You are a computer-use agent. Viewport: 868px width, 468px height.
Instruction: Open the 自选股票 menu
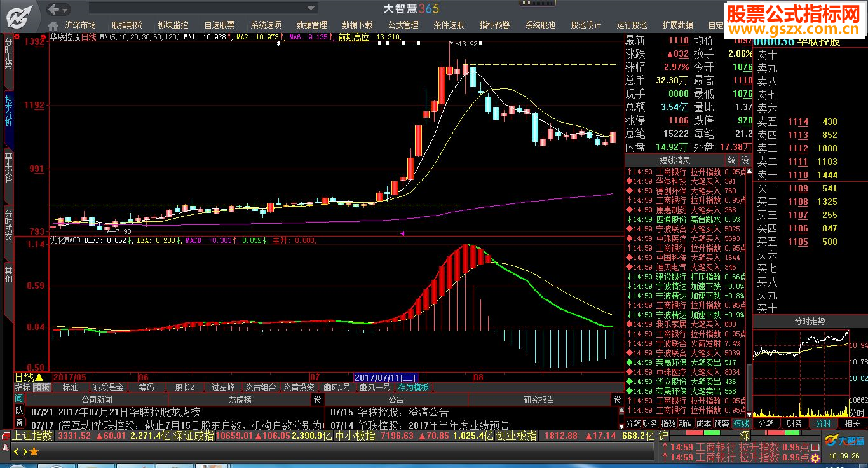(219, 25)
